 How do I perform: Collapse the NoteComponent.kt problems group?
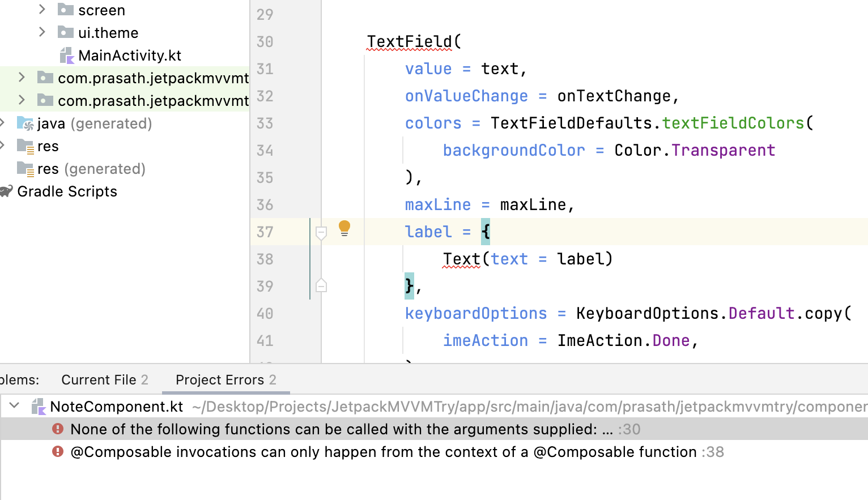click(x=15, y=405)
